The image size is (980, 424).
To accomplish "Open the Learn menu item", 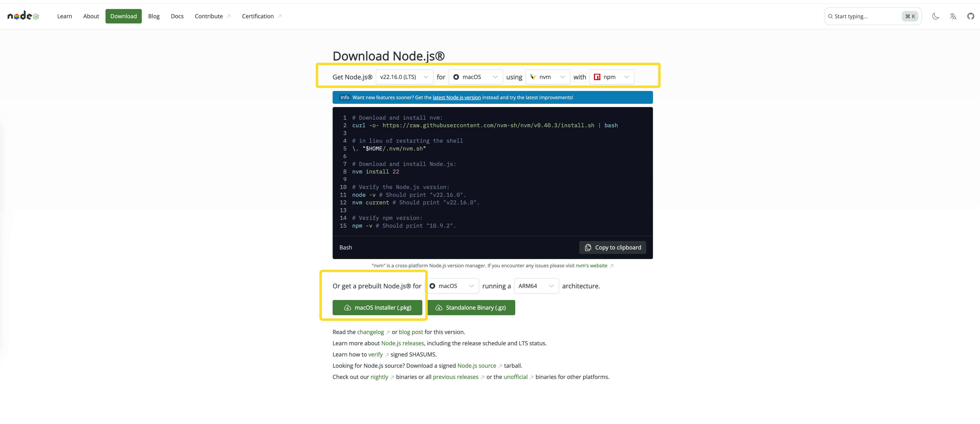I will (64, 16).
